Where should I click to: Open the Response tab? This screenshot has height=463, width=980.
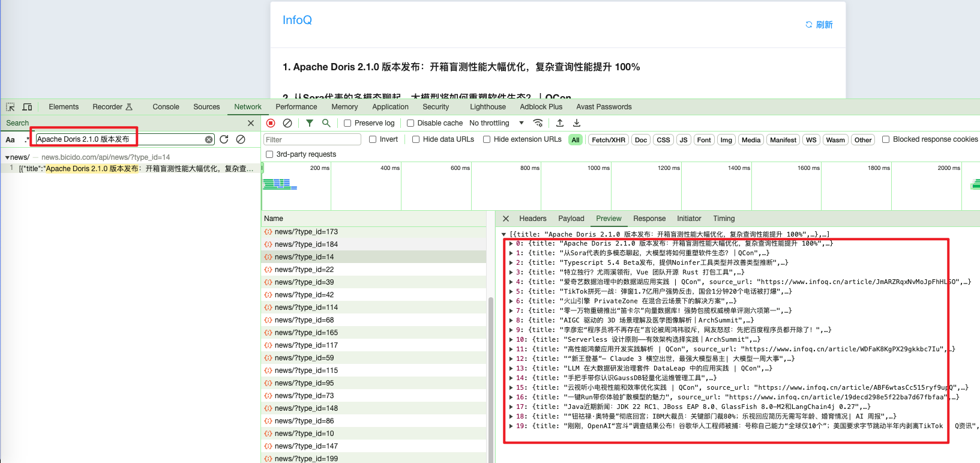(649, 219)
